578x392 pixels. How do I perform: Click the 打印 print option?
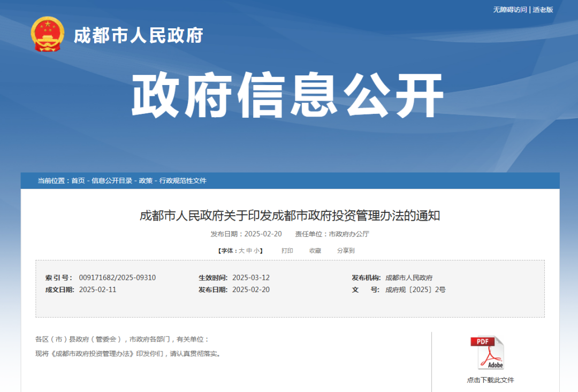[x=287, y=250]
